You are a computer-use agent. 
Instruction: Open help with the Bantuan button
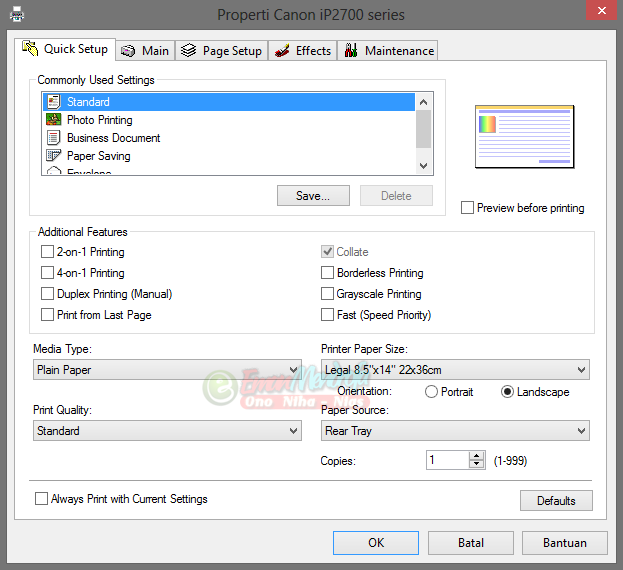[x=565, y=543]
